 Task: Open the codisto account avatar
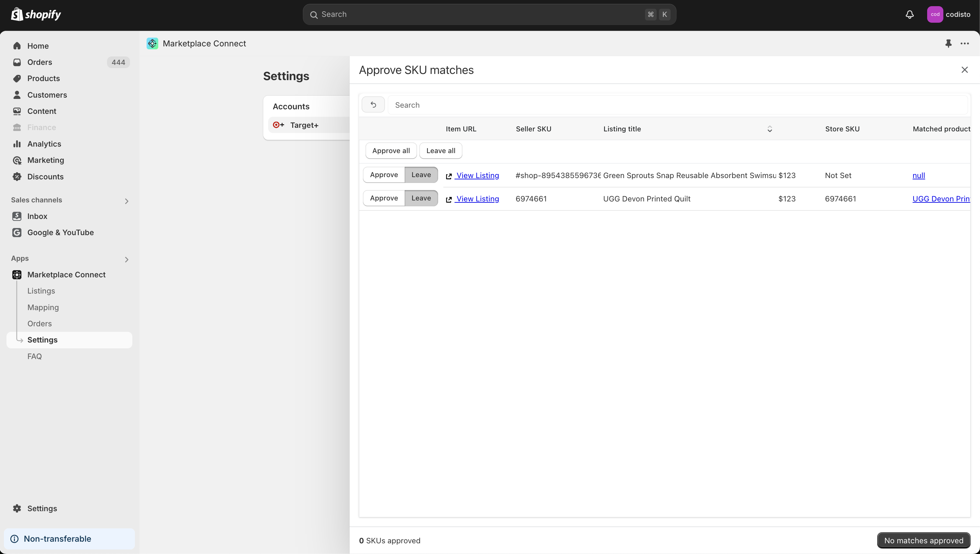(x=935, y=15)
